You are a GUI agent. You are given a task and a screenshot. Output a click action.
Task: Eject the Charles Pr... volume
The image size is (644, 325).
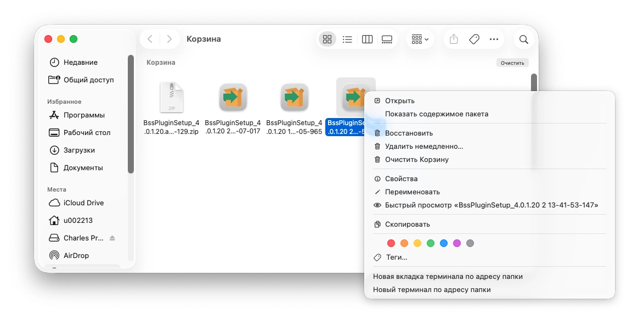pos(112,238)
